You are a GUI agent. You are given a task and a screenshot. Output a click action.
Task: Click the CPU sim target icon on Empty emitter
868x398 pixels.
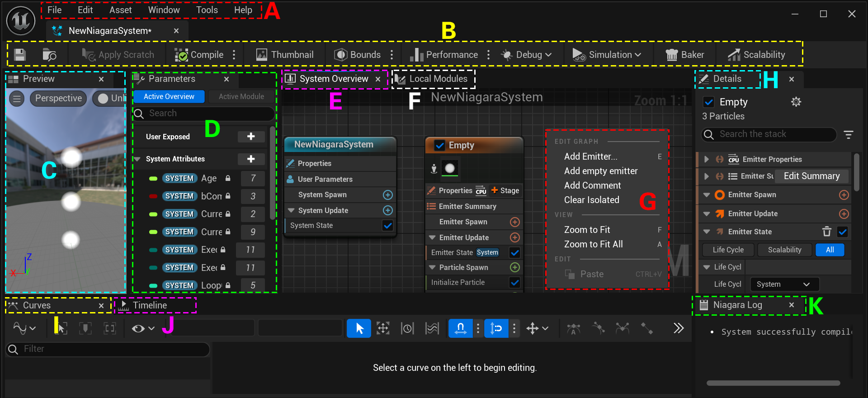[x=481, y=191]
